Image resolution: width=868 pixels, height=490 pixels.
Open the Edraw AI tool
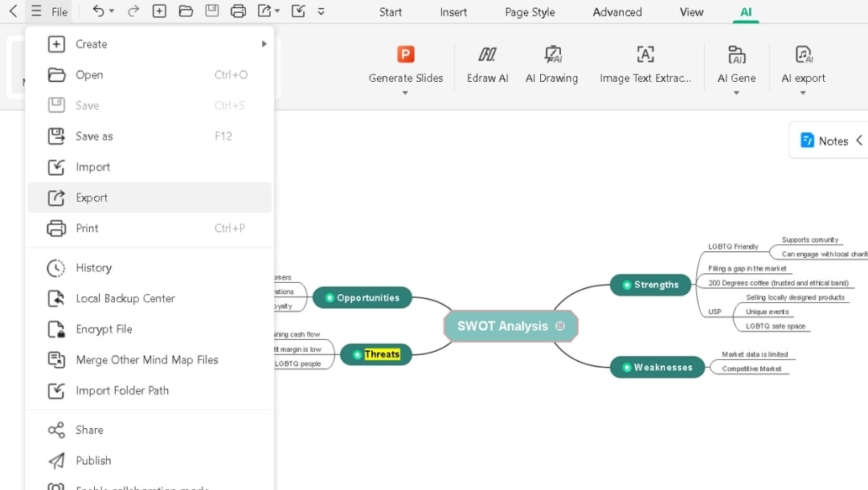[x=487, y=55]
